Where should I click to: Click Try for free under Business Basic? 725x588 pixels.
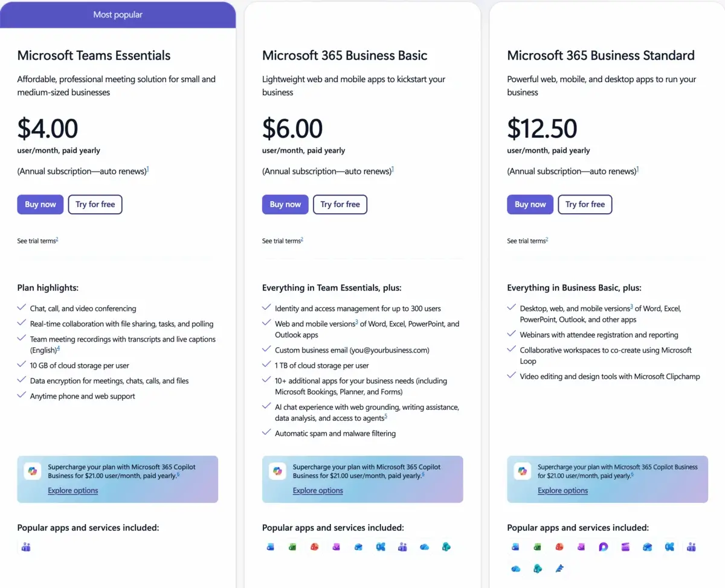(340, 204)
